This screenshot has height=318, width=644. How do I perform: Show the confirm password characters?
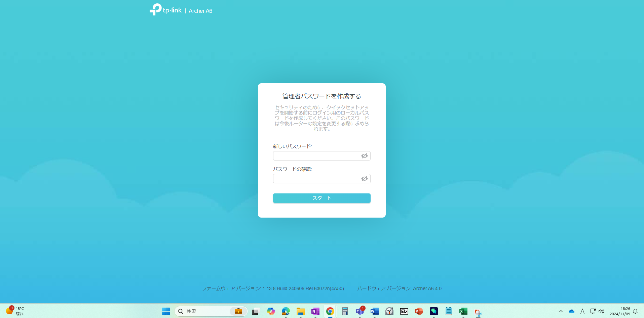coord(364,179)
